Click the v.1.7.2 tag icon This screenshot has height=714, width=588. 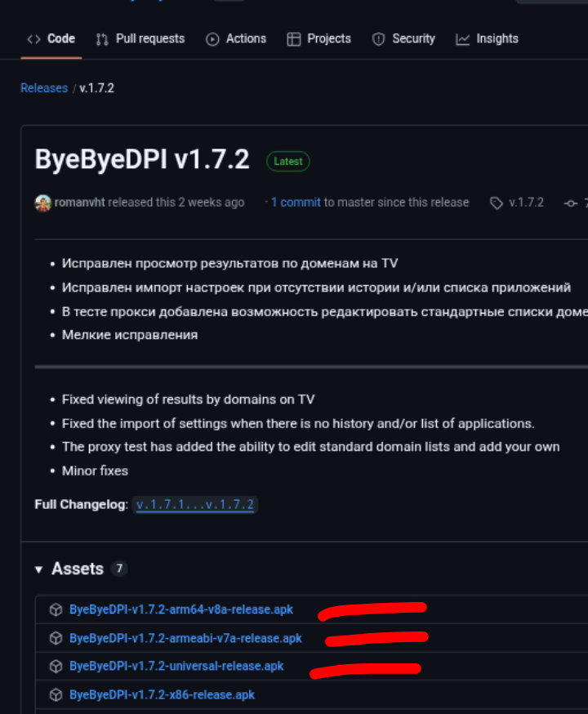[497, 203]
